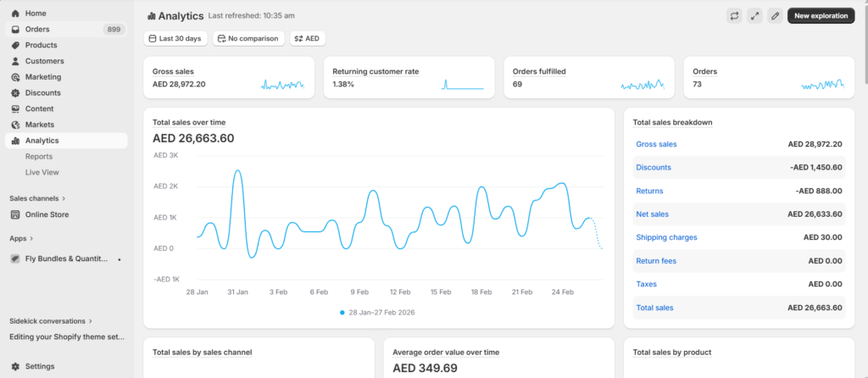Open the Last 30 days date picker
868x378 pixels.
click(175, 38)
